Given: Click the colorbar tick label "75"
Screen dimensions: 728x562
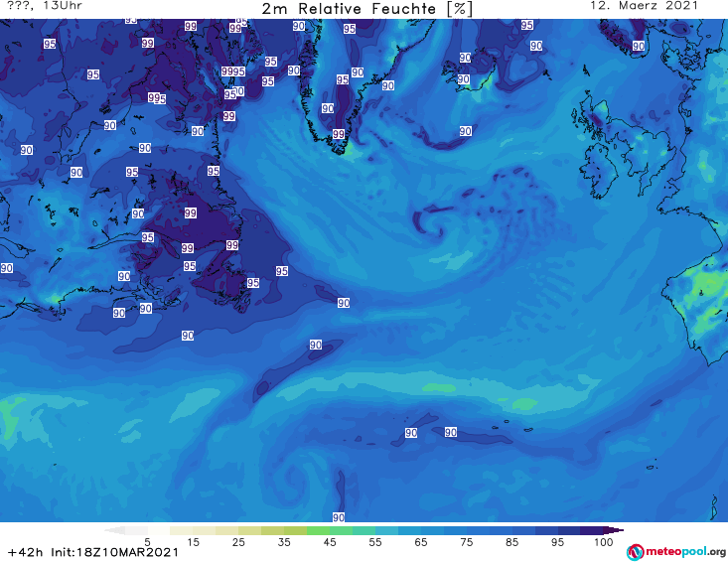Looking at the screenshot, I should pyautogui.click(x=467, y=542).
